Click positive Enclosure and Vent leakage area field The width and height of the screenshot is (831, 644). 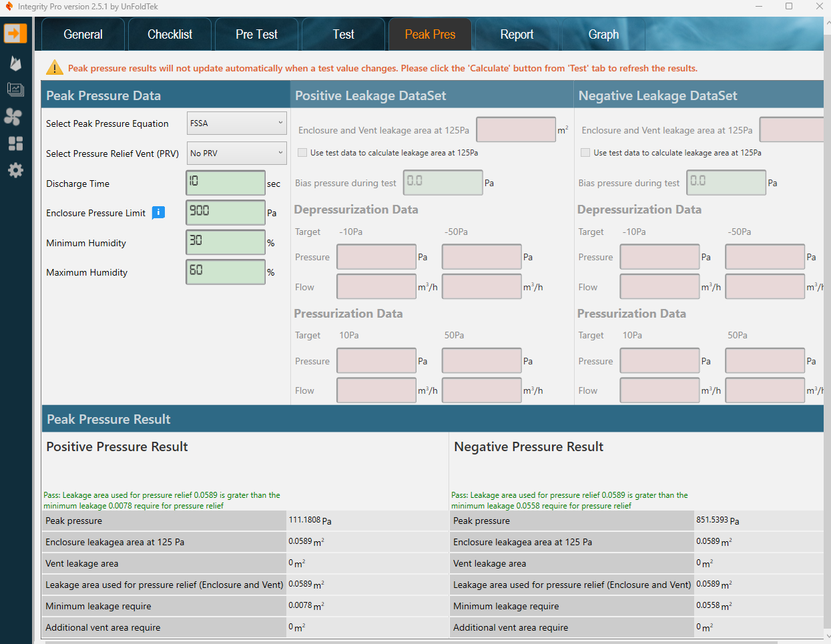pos(516,129)
